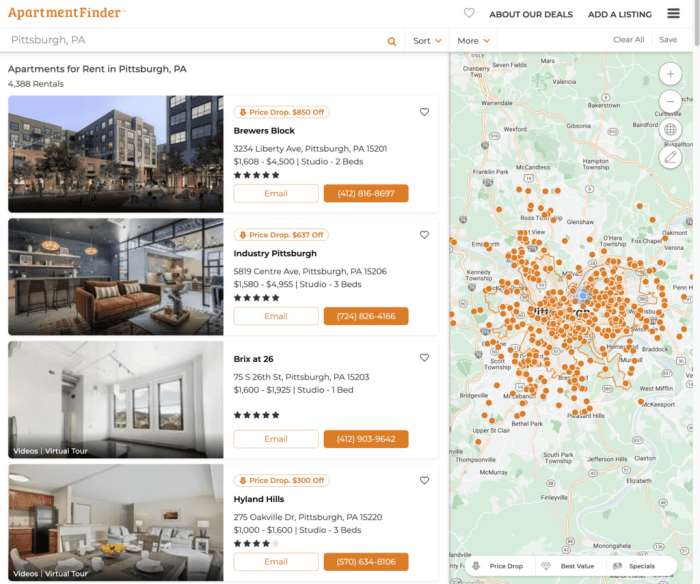Image resolution: width=700 pixels, height=584 pixels.
Task: Activate the map draw pencil tool
Action: coord(670,157)
